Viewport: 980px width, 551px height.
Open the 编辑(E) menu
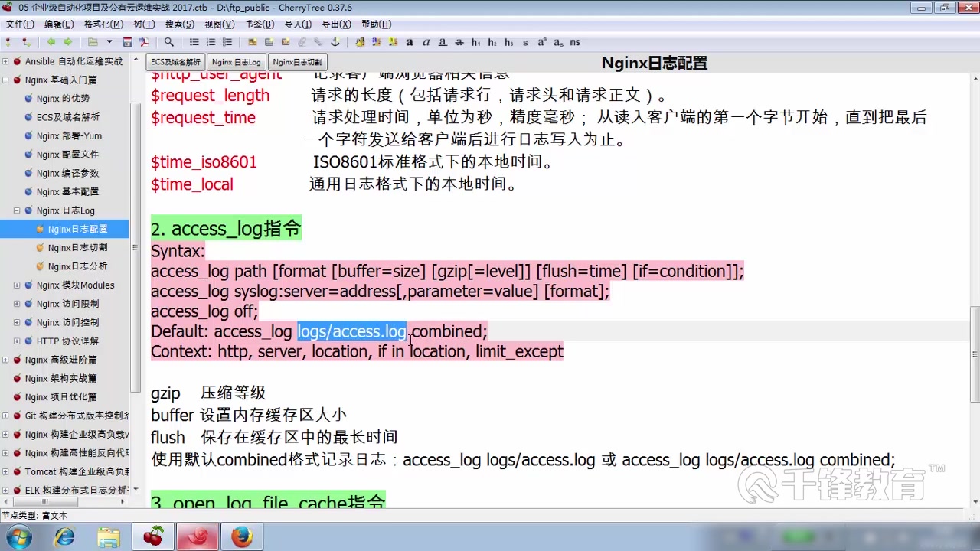point(59,24)
